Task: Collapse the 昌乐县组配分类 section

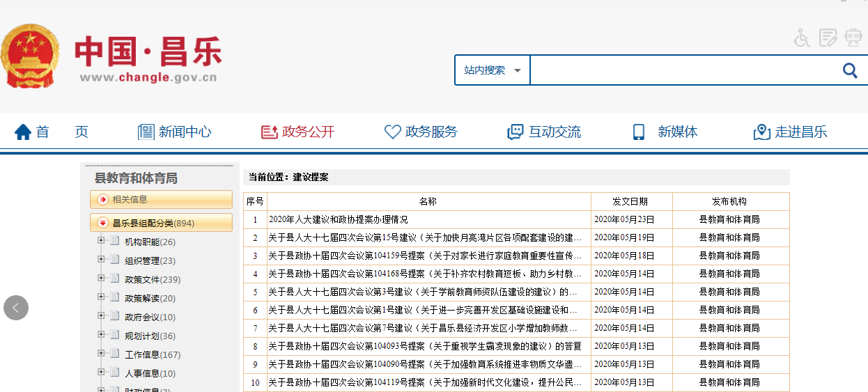Action: (x=103, y=223)
